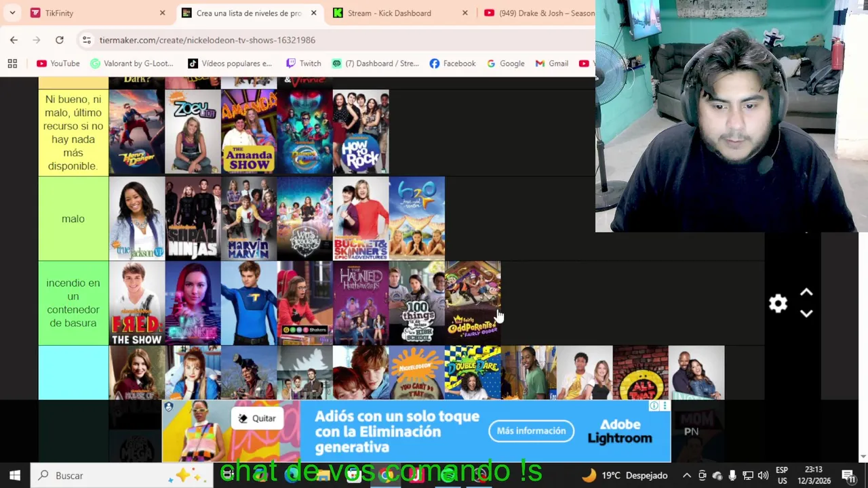The image size is (868, 488).
Task: Open the Gmail bookmark
Action: click(552, 63)
